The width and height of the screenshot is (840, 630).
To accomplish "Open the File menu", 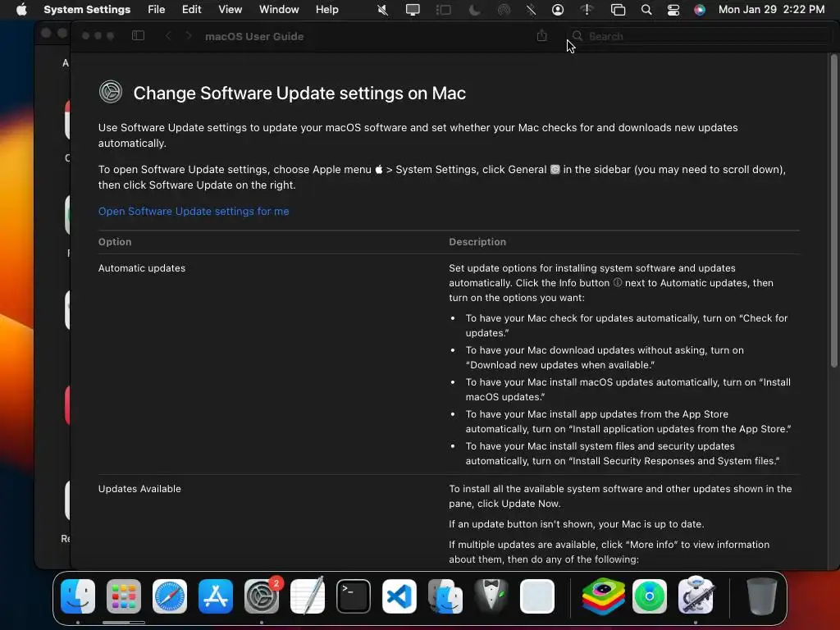I will tap(157, 10).
